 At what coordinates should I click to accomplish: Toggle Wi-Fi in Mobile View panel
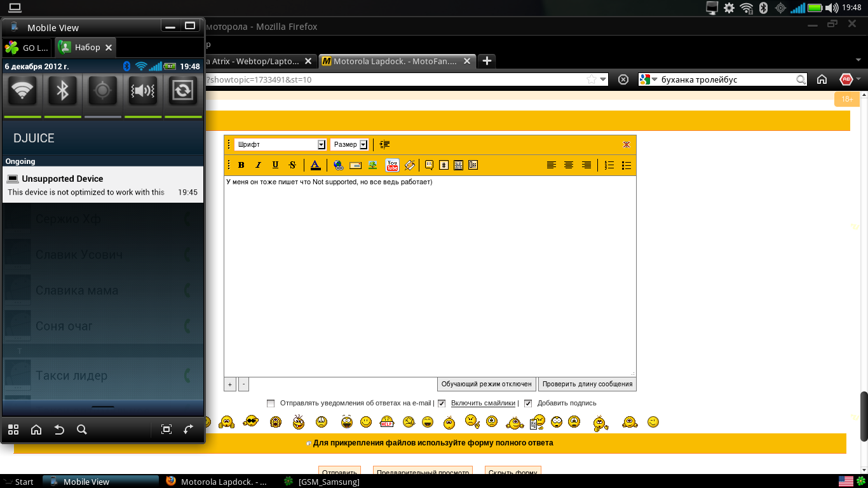(23, 91)
